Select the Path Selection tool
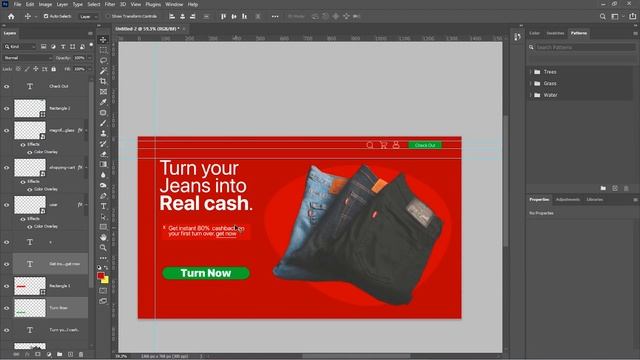Viewport: 640px width, 360px height. (103, 216)
